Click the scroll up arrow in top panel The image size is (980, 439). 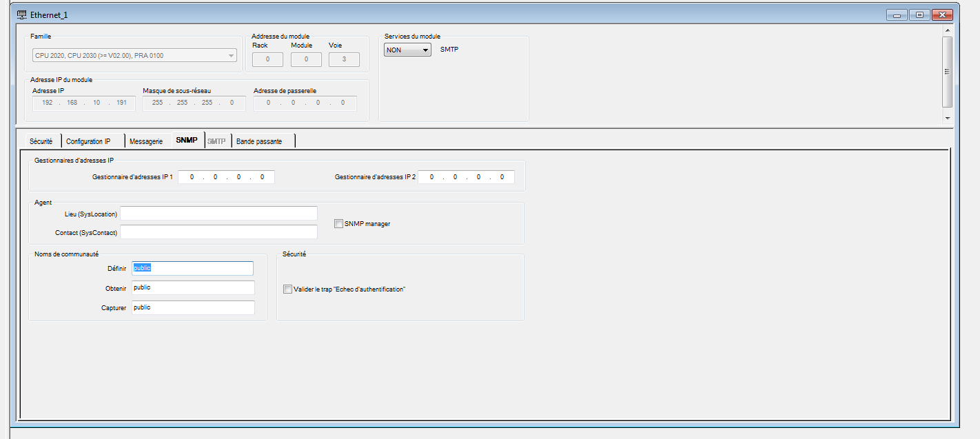tap(948, 30)
